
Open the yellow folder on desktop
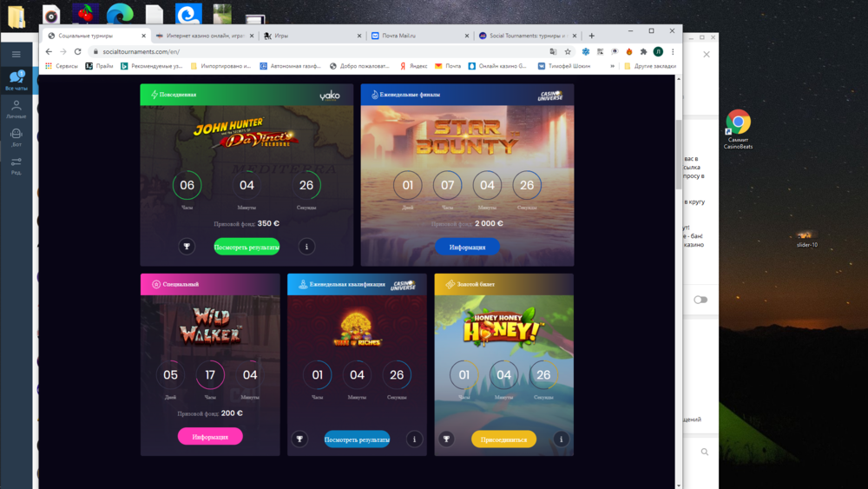(x=16, y=16)
